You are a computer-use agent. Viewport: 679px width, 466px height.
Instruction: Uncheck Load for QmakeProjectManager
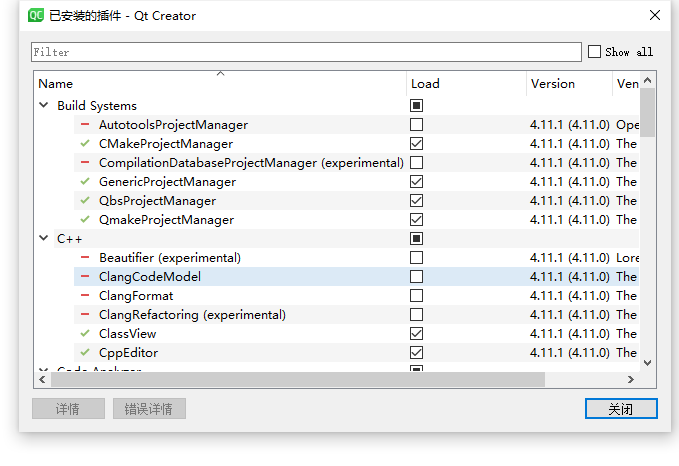(x=417, y=220)
